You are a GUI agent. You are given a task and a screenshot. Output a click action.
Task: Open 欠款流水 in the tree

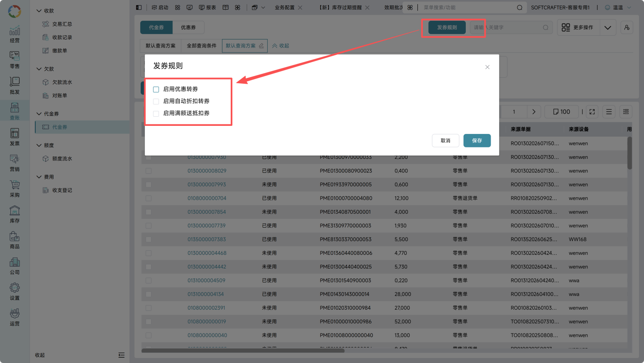pos(62,82)
